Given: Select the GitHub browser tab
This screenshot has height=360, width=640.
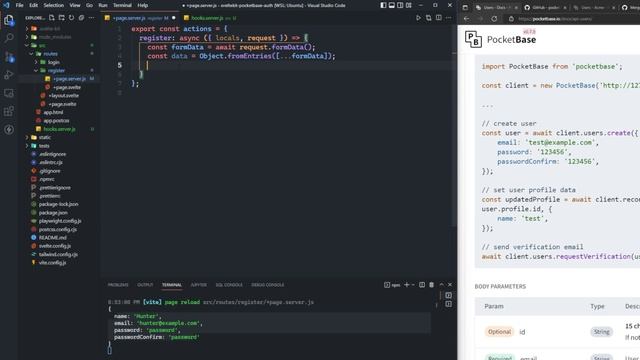Looking at the screenshot, I should coord(545,7).
